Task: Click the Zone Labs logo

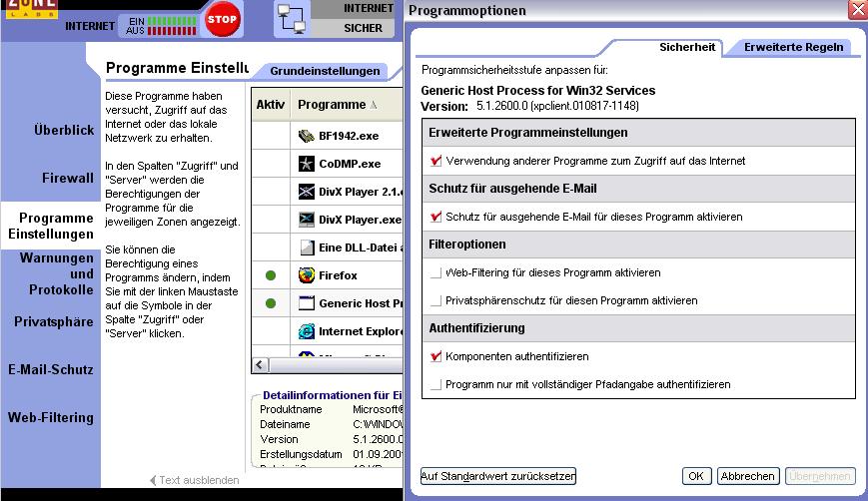Action: click(x=32, y=8)
